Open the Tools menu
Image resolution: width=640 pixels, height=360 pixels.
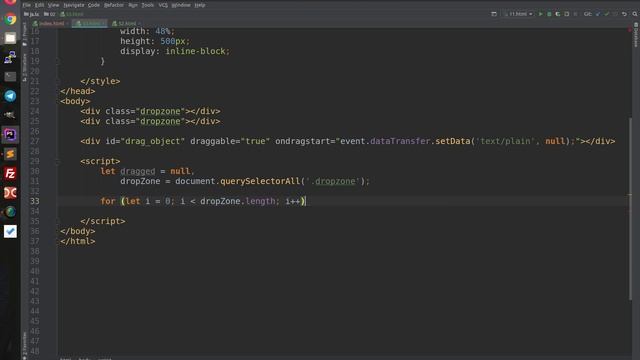pyautogui.click(x=148, y=5)
